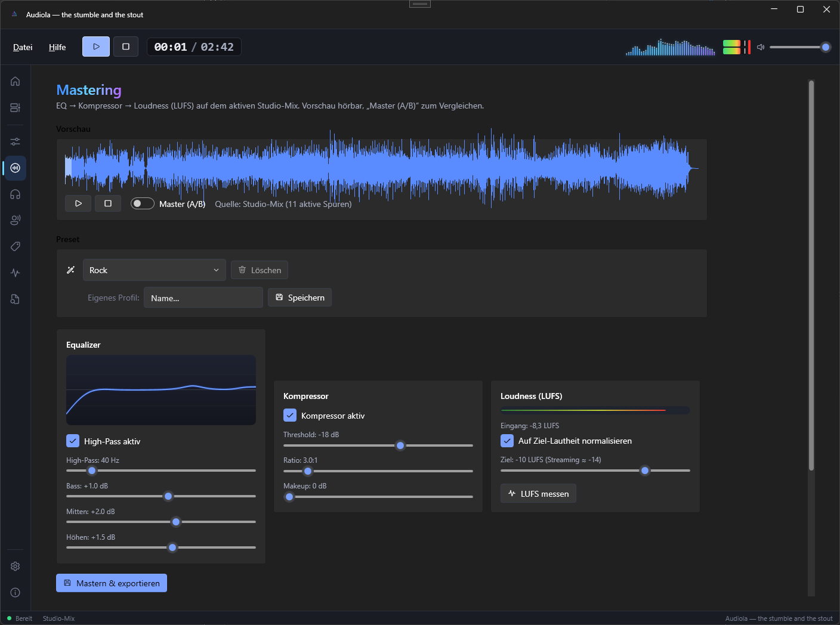Open the Hilfe menu
The width and height of the screenshot is (840, 625).
57,47
